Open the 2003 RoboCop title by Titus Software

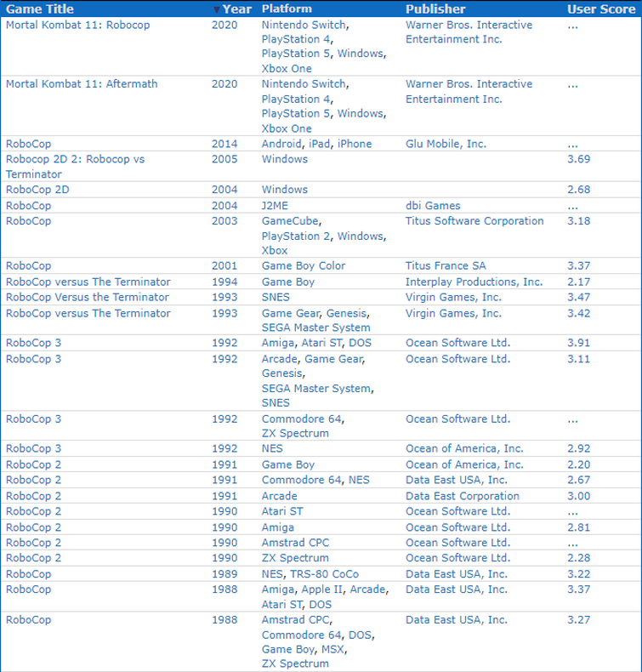pos(28,221)
